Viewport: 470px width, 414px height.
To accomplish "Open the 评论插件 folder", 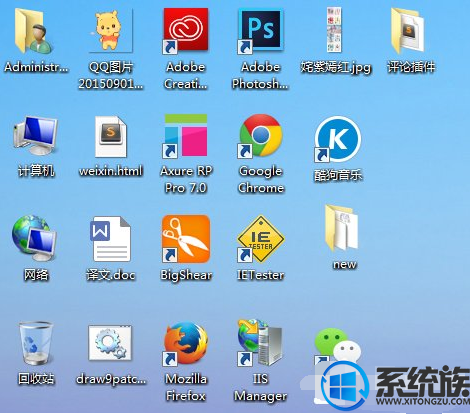I will pyautogui.click(x=407, y=31).
